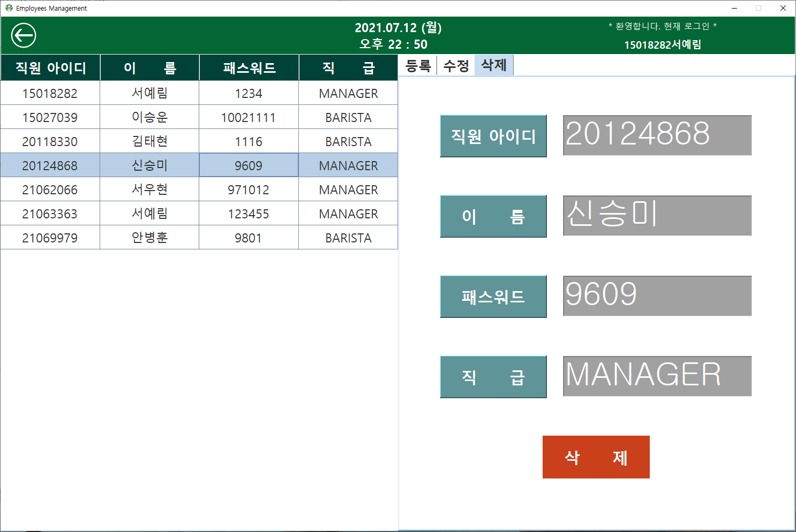
Task: Focus the password field showing 9609
Action: (657, 296)
